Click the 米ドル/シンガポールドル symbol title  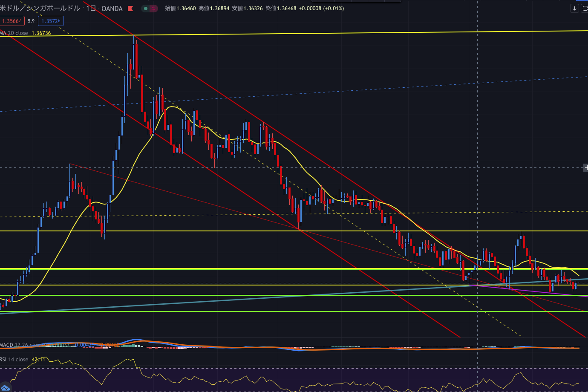(x=40, y=8)
